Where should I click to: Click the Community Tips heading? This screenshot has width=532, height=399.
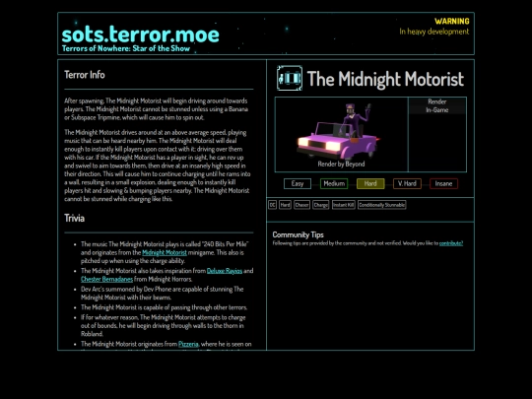[298, 234]
